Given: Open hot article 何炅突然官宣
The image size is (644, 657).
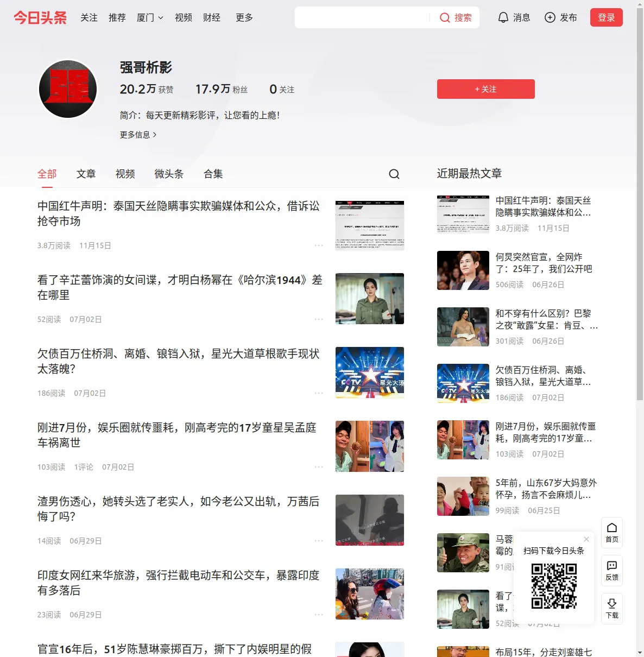Looking at the screenshot, I should point(544,263).
